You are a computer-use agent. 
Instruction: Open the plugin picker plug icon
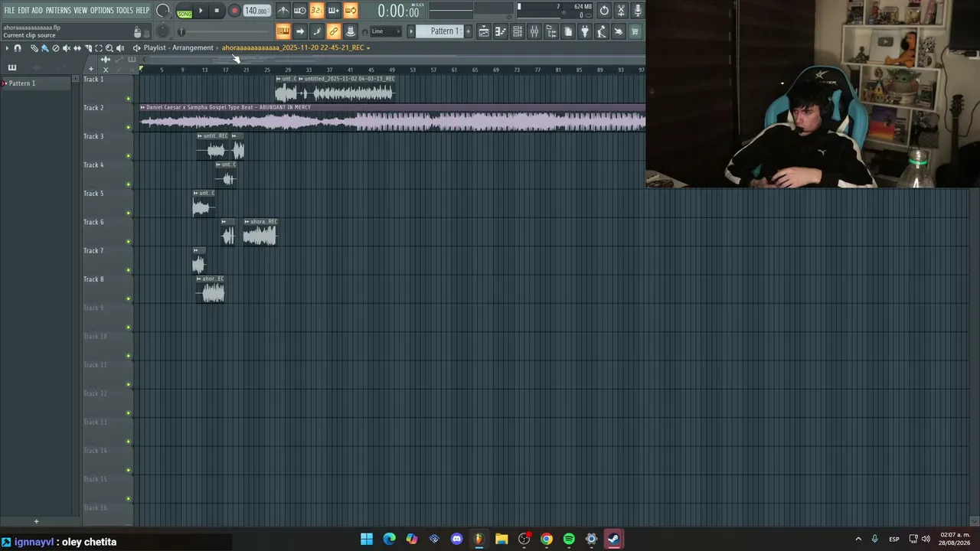tap(585, 31)
